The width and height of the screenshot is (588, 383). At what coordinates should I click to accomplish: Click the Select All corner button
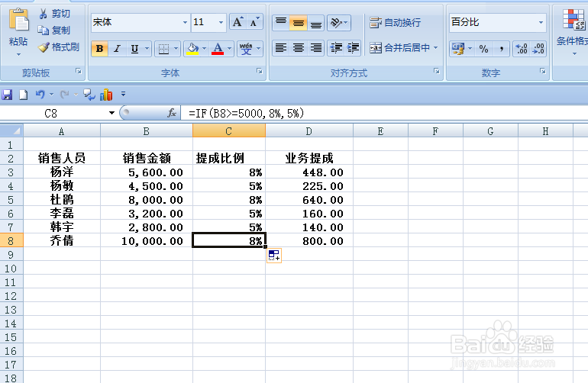pyautogui.click(x=11, y=131)
